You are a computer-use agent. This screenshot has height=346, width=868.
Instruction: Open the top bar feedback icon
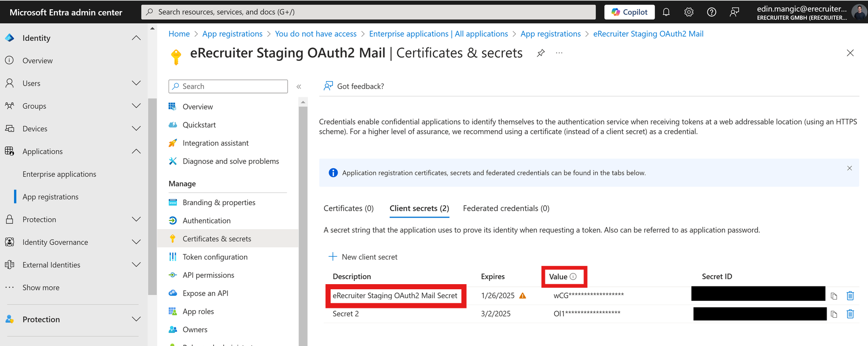point(734,12)
